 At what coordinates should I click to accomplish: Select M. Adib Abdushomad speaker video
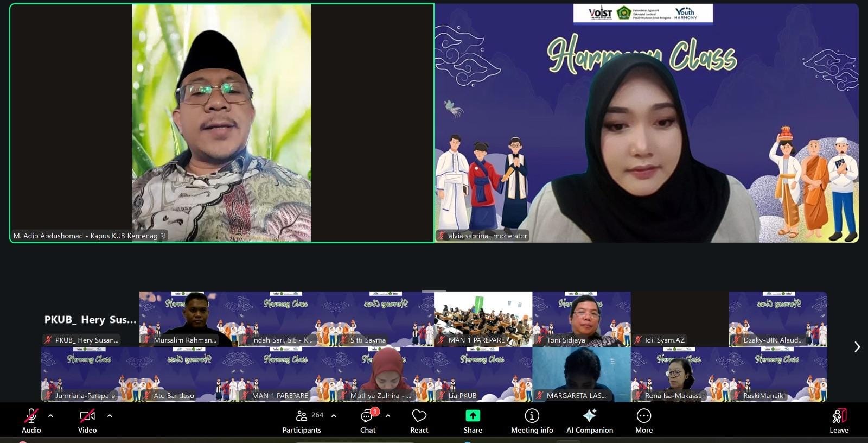pos(222,123)
